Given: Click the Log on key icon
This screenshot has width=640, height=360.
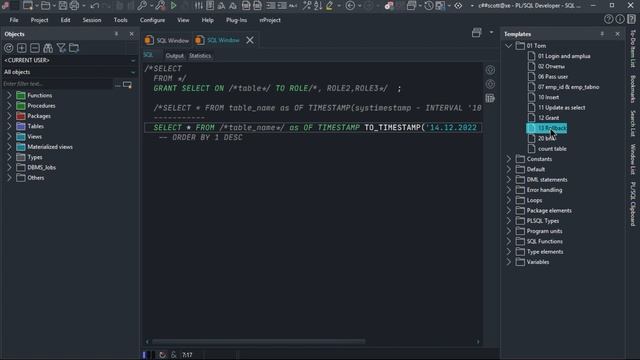Looking at the screenshot, I should (x=142, y=5).
